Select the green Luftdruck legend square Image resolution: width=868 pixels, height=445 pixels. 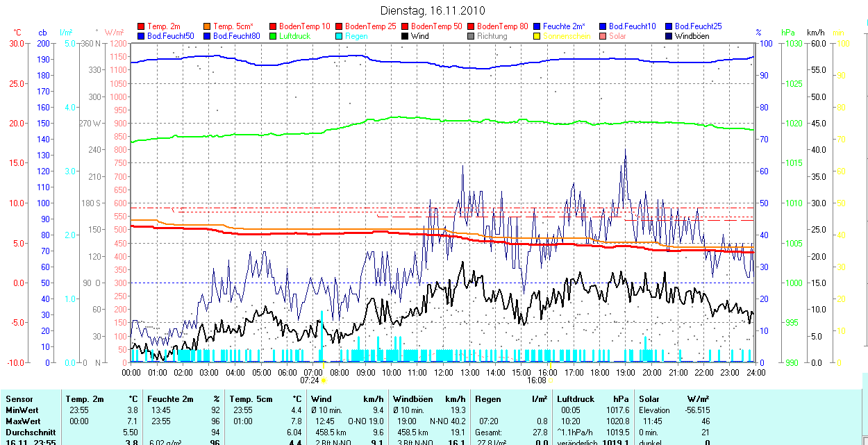point(274,36)
